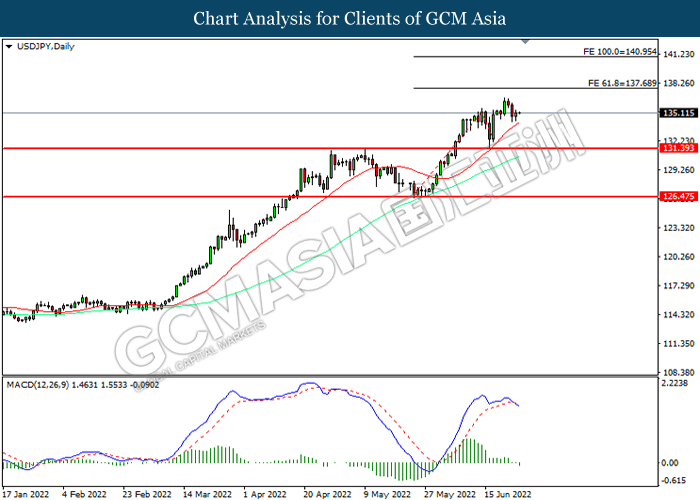This screenshot has height=500, width=700.
Task: Click the 17 Jan 2022 date label
Action: (26, 494)
